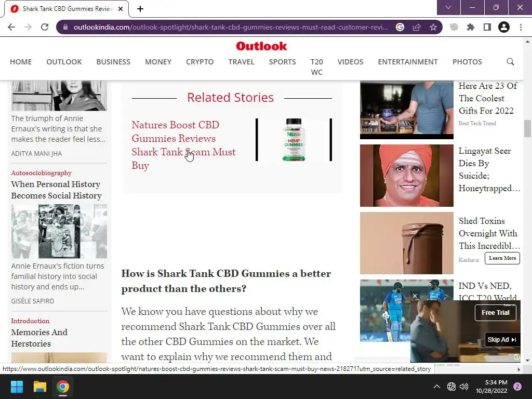Open the Chrome three-dot menu
Image resolution: width=532 pixels, height=399 pixels.
pos(521,27)
